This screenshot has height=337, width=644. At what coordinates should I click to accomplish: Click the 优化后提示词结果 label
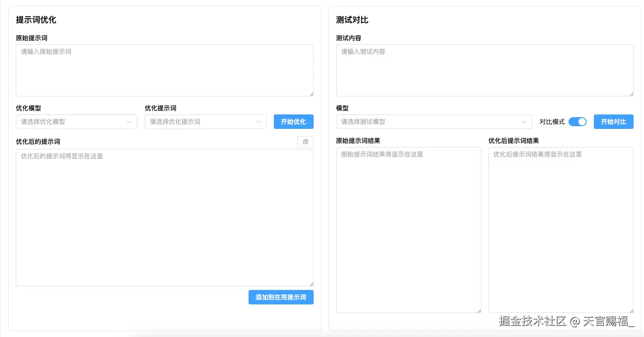click(514, 141)
